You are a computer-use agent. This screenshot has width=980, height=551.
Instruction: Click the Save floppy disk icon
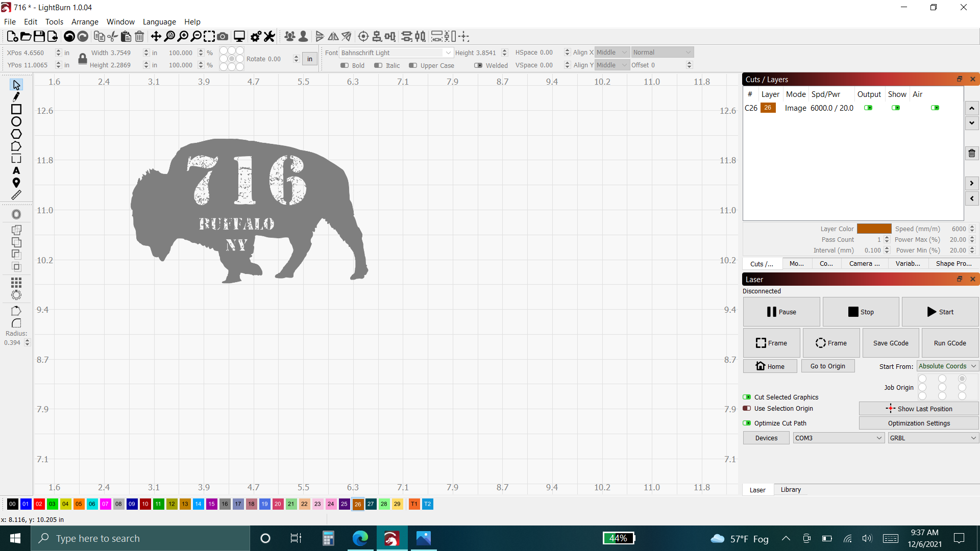point(39,36)
